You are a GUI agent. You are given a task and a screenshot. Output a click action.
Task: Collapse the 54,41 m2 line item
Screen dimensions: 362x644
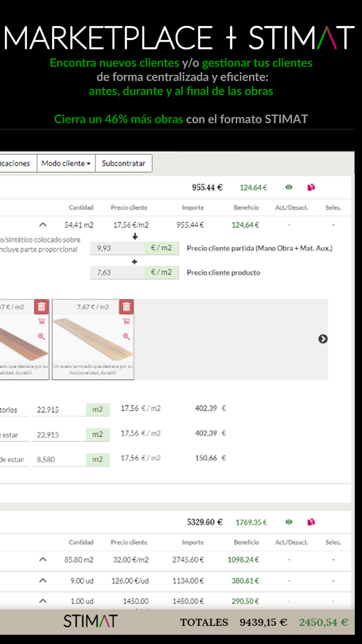43,225
